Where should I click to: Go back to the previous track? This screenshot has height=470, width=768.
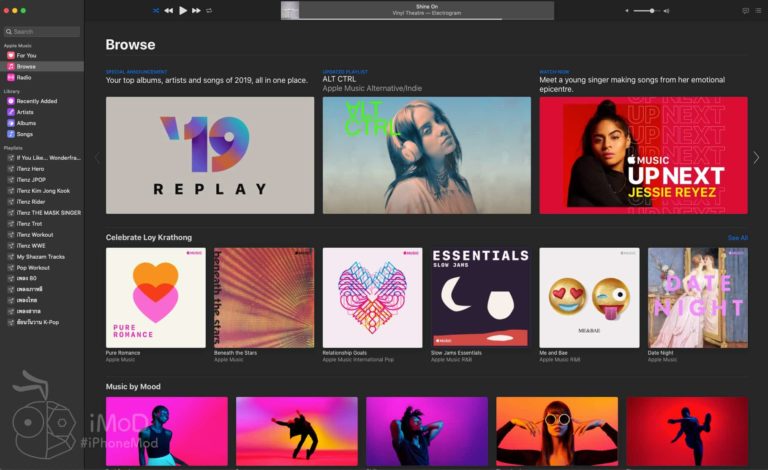click(x=168, y=10)
